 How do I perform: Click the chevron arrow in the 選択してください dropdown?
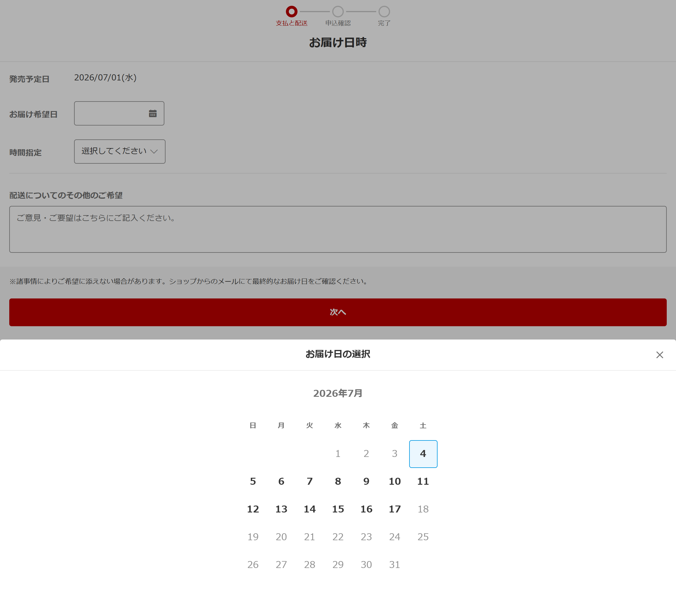154,152
